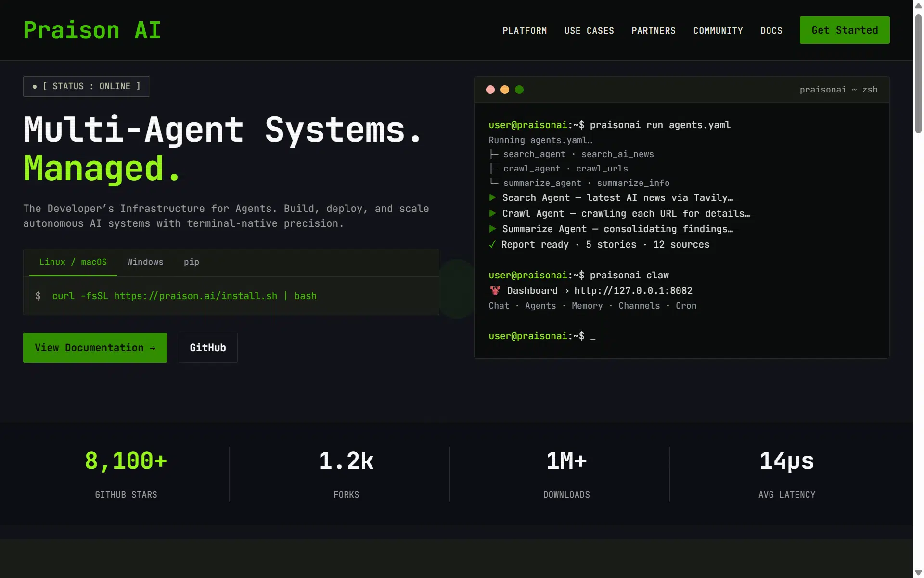Screen dimensions: 924x578
Task: Click the green checkmark by Report ready
Action: pos(492,244)
